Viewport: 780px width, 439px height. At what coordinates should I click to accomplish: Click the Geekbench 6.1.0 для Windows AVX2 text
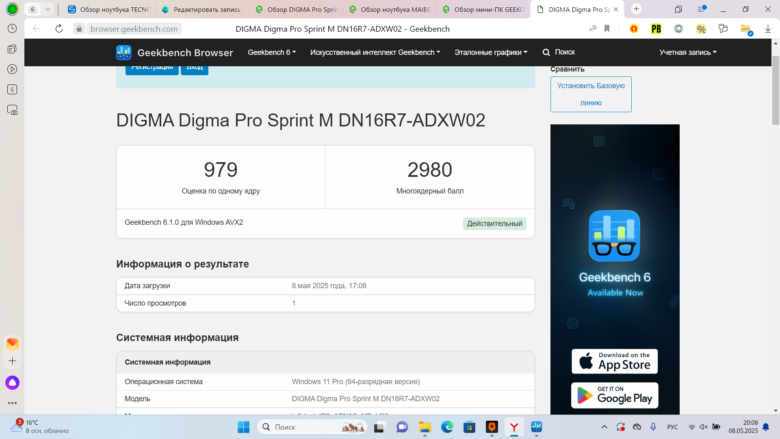[x=184, y=222]
